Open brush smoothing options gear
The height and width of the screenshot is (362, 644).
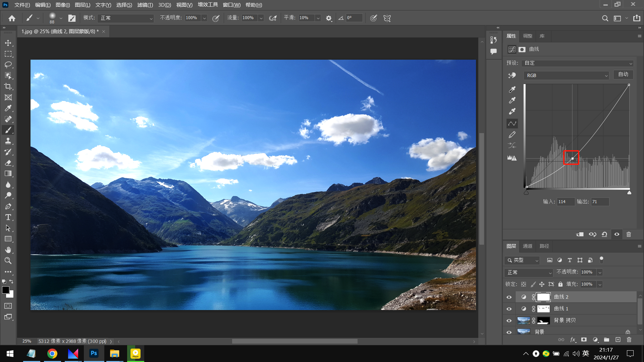tap(329, 18)
